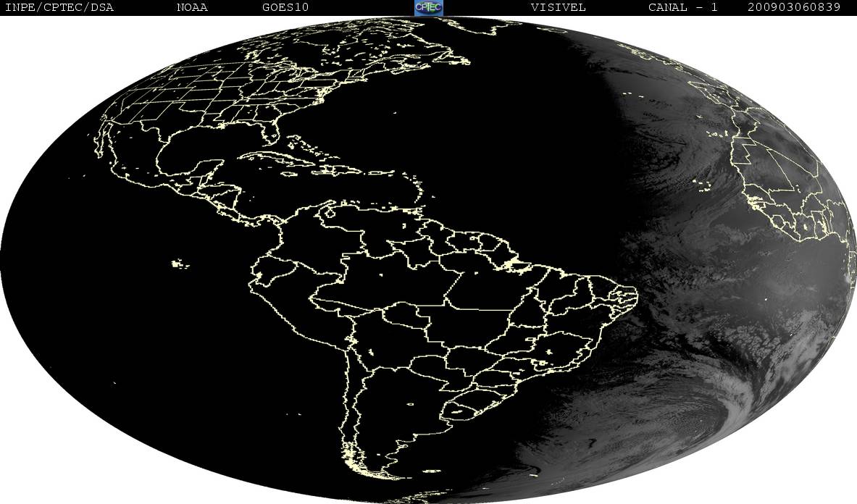Select the INPE/CPTEC/DSA header text
Viewport: 857px width, 504px height.
coord(59,8)
